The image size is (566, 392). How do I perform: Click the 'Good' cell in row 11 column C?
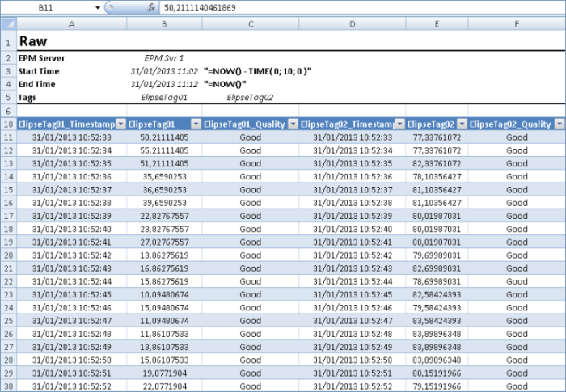pyautogui.click(x=250, y=137)
